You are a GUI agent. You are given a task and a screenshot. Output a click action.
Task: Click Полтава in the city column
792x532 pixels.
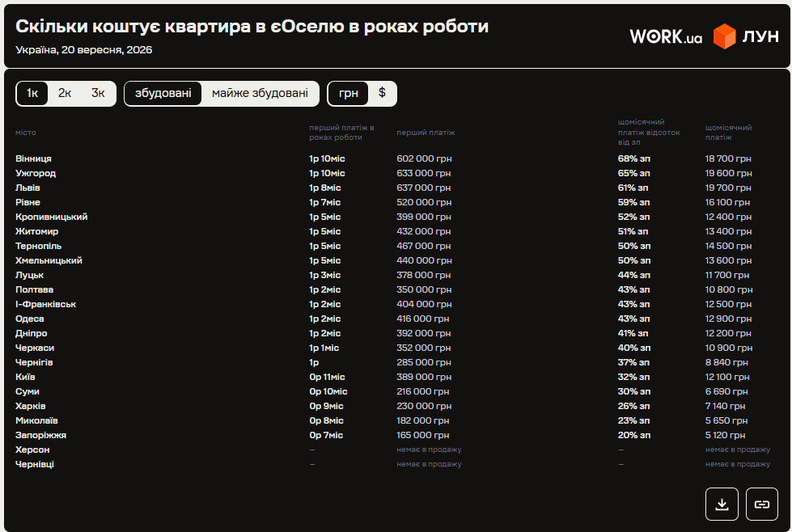[x=34, y=289]
